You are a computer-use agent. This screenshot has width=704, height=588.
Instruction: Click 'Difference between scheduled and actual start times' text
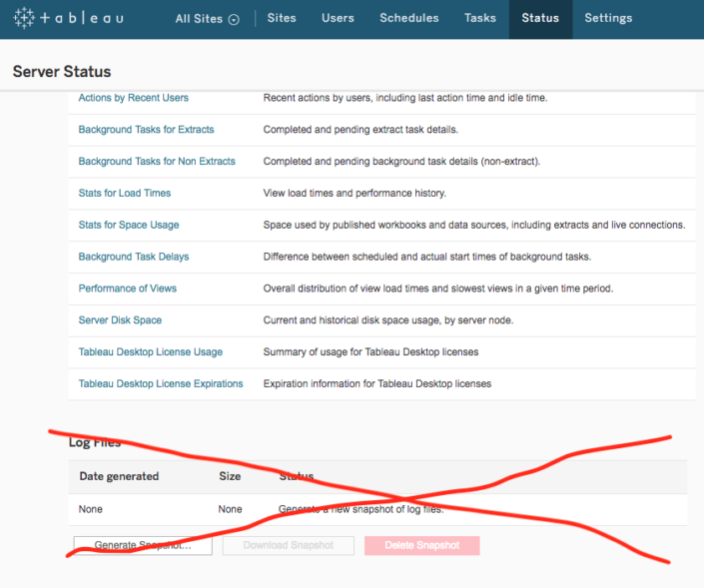tap(427, 257)
